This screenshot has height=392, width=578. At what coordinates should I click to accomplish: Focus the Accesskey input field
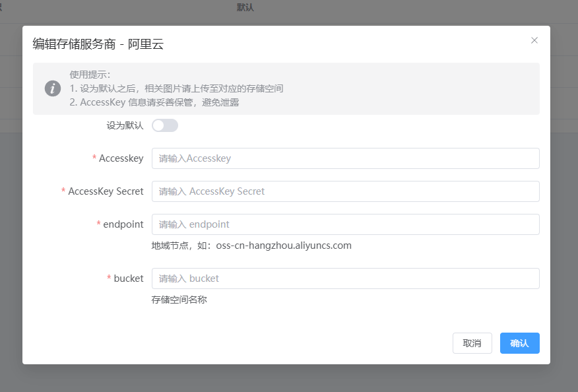click(x=345, y=158)
